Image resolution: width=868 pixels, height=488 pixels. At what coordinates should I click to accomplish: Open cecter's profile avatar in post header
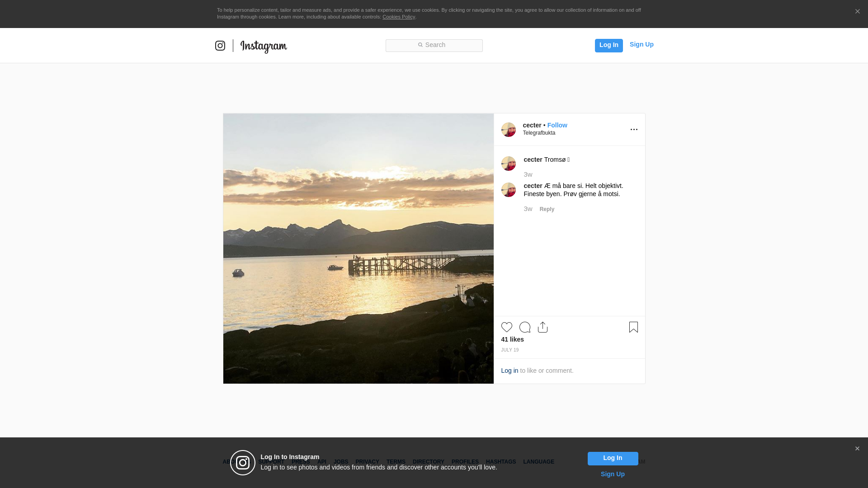pos(508,130)
